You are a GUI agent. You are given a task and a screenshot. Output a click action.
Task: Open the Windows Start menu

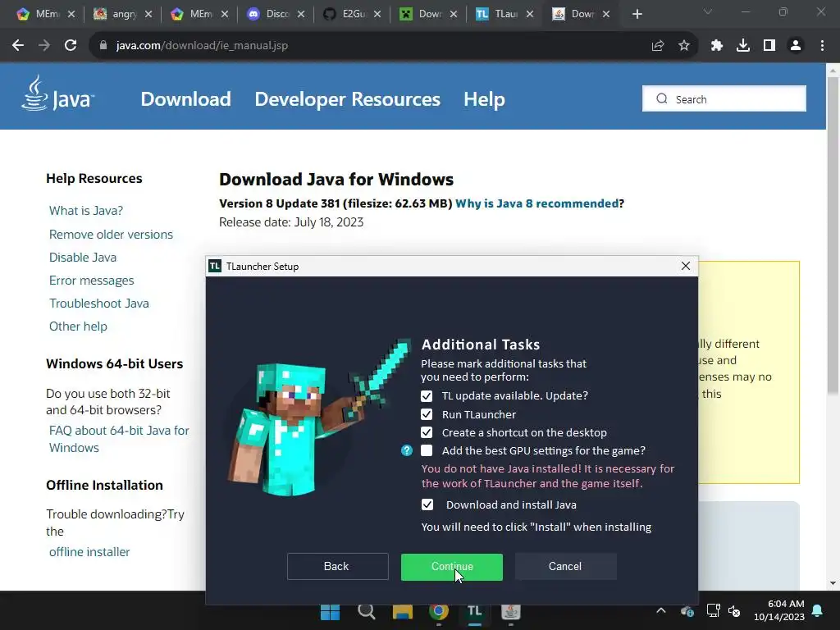(x=330, y=611)
